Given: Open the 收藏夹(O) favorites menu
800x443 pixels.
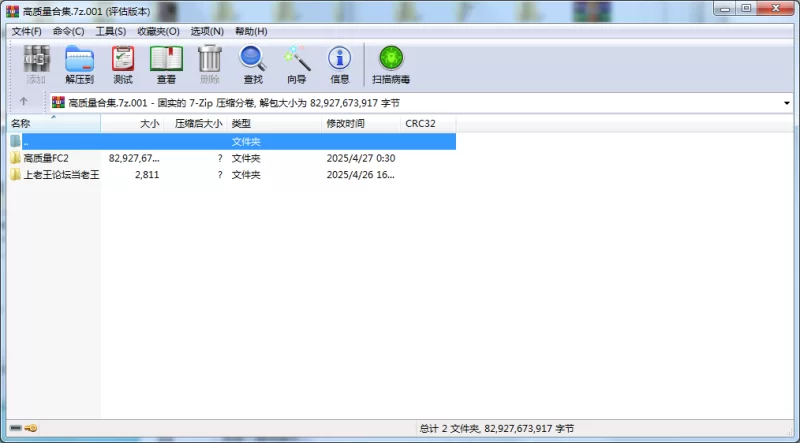Looking at the screenshot, I should click(x=158, y=31).
